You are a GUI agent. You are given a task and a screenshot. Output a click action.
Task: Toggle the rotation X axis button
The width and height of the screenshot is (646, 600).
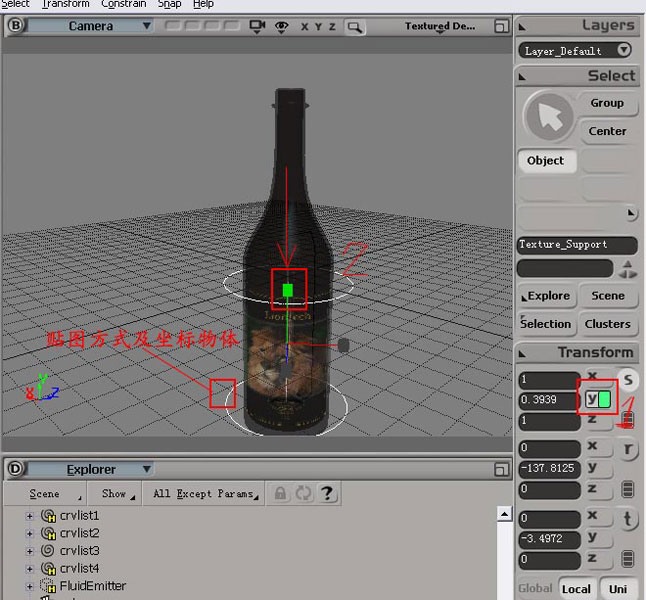coord(593,447)
